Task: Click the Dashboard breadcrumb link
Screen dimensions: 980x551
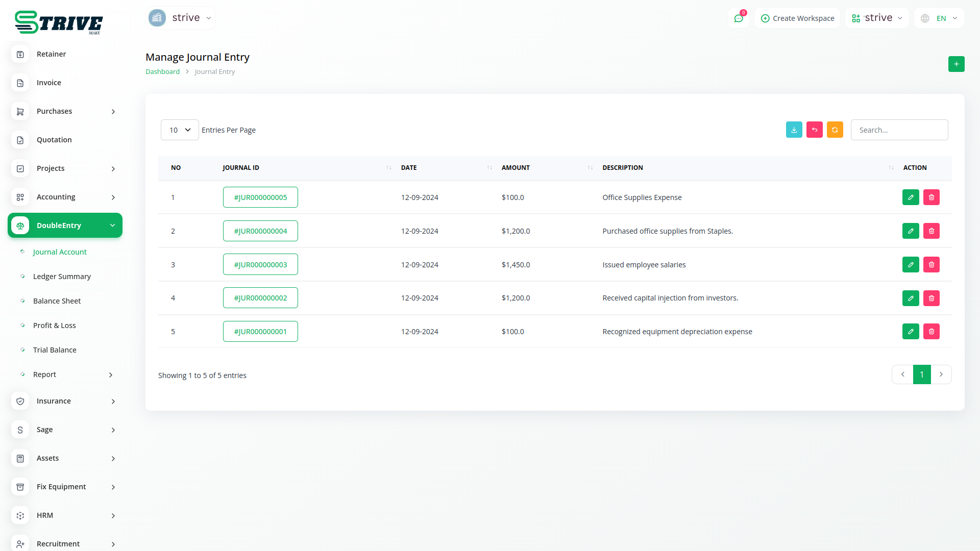Action: tap(162, 72)
